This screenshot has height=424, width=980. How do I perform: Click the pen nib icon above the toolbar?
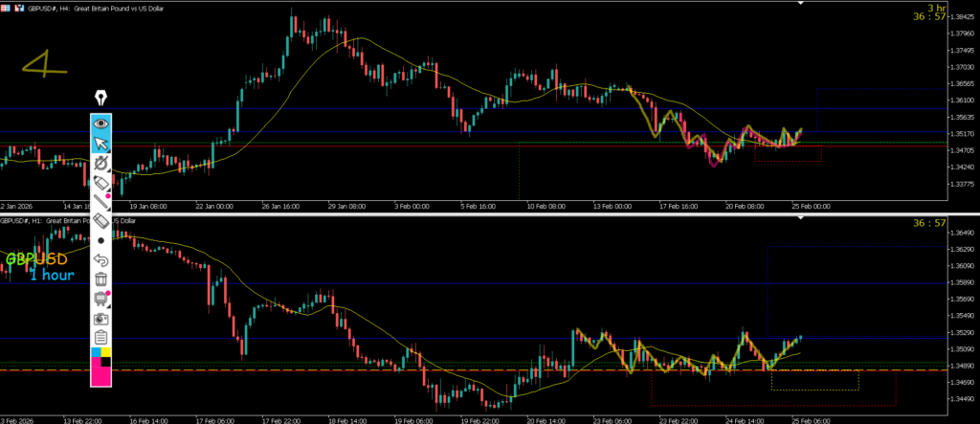(100, 98)
